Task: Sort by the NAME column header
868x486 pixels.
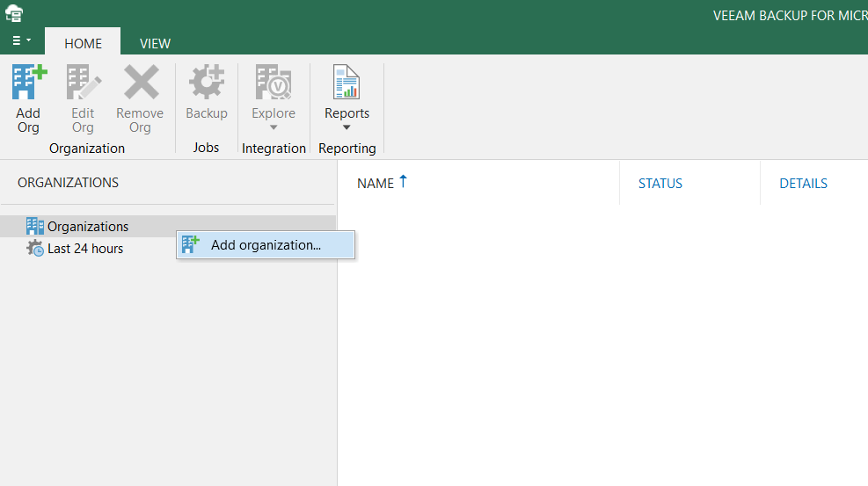Action: tap(376, 184)
